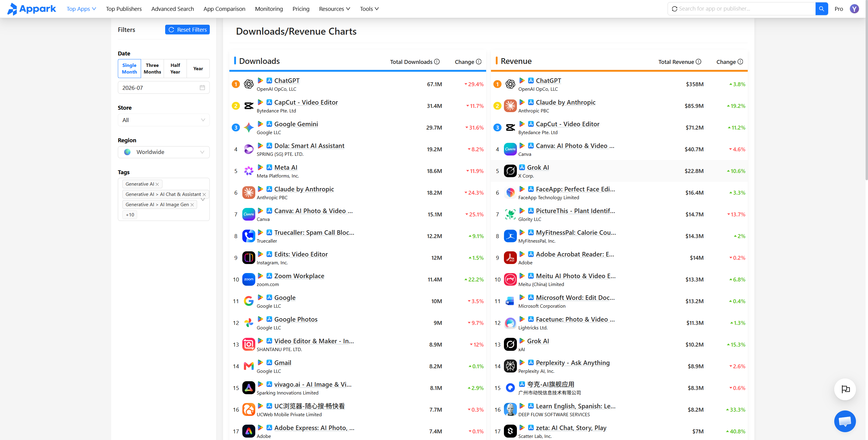Viewport: 868px width, 440px height.
Task: Click the 67.1M downloads value for ChatGPT
Action: pos(434,84)
